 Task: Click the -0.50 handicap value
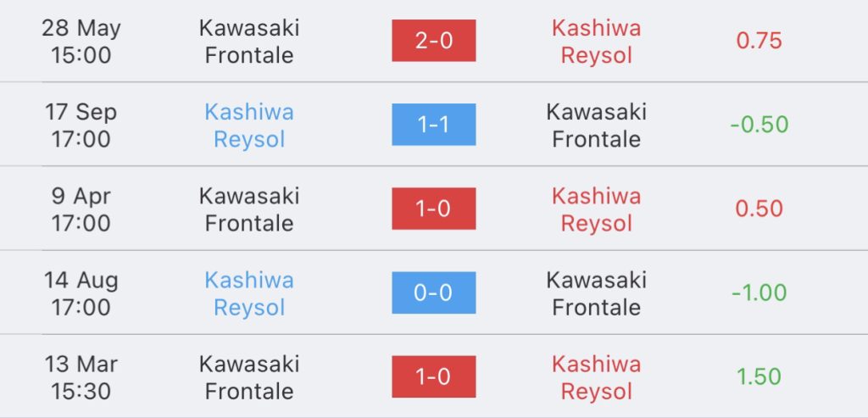[x=759, y=125]
